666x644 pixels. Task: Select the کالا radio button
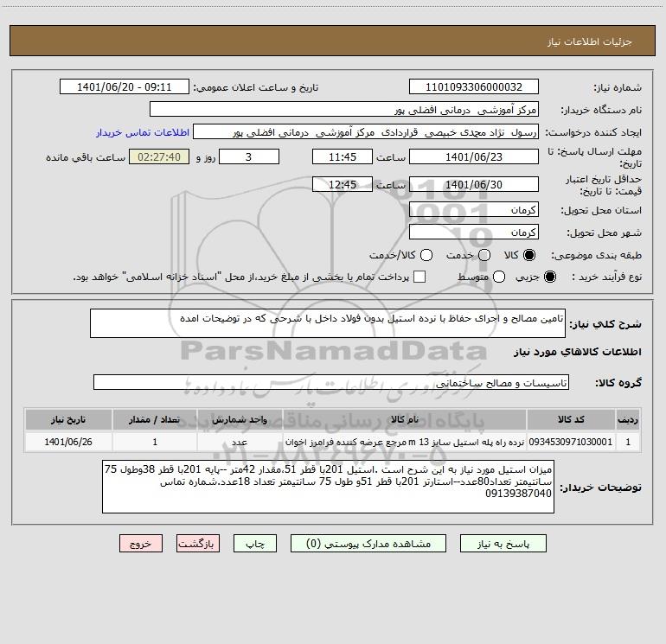529,255
